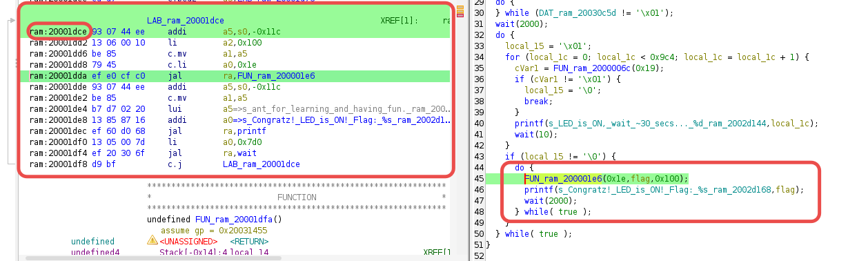Screen dimensions: 868x261
Task: Click if (cVar1 != '\x01') on line 36
Action: pos(569,79)
